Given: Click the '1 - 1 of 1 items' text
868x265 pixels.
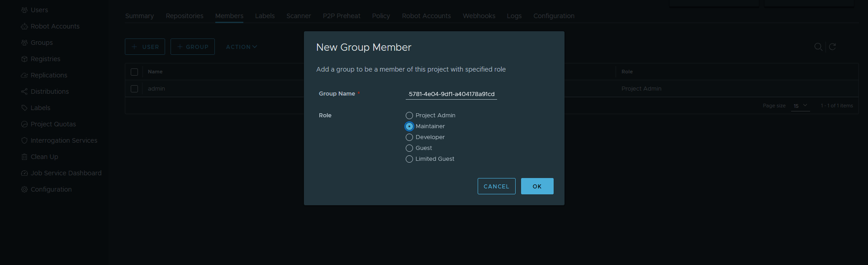Looking at the screenshot, I should tap(837, 106).
